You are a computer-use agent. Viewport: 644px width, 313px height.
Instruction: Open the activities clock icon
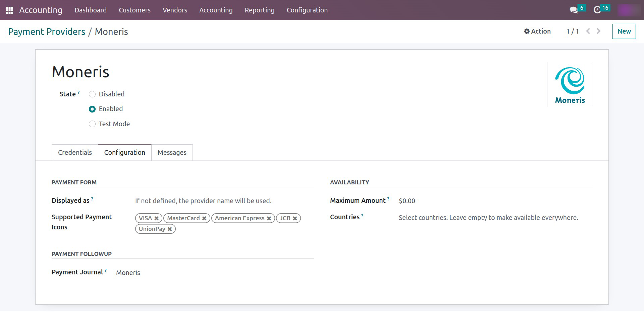coord(597,10)
